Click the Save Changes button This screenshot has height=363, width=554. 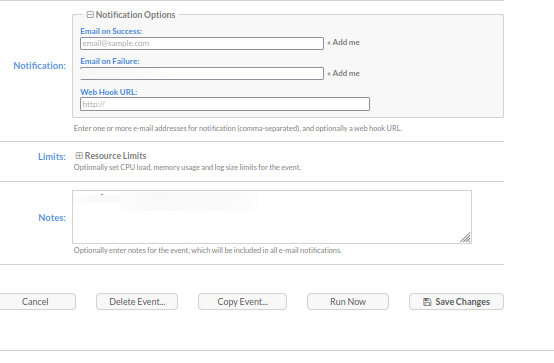(x=456, y=301)
